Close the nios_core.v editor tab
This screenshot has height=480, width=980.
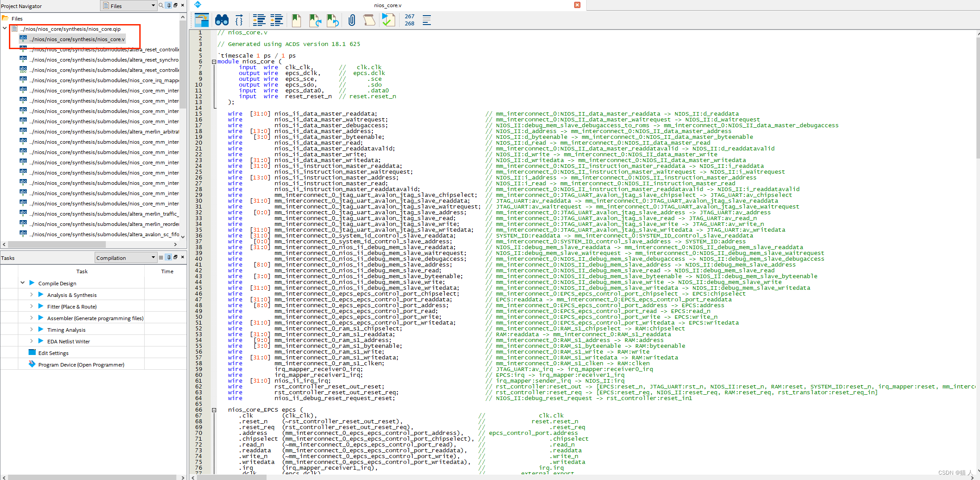click(x=577, y=5)
